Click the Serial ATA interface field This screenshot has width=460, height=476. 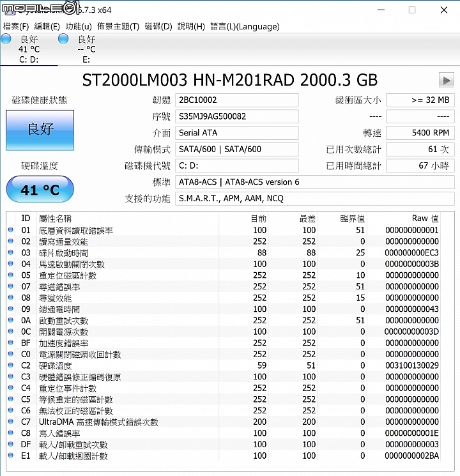point(237,133)
